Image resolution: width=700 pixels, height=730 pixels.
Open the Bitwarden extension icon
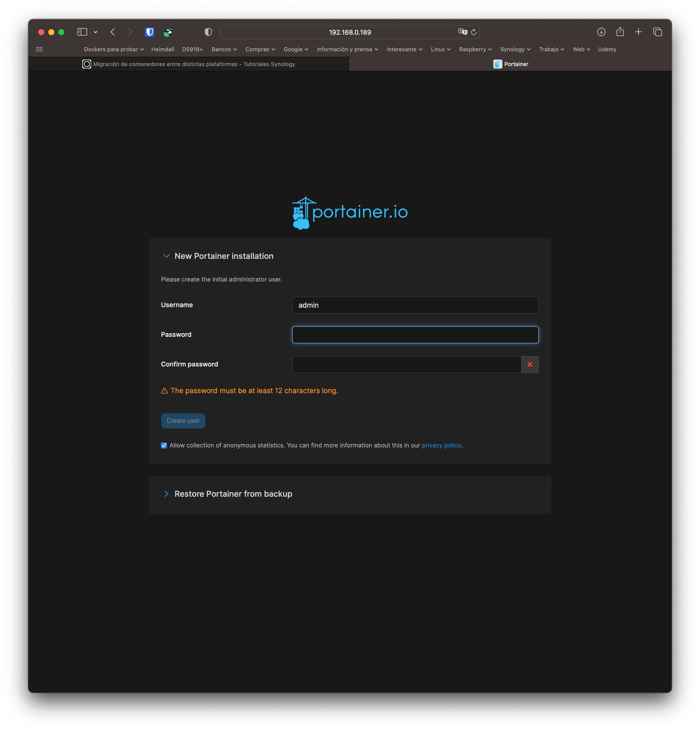tap(149, 32)
